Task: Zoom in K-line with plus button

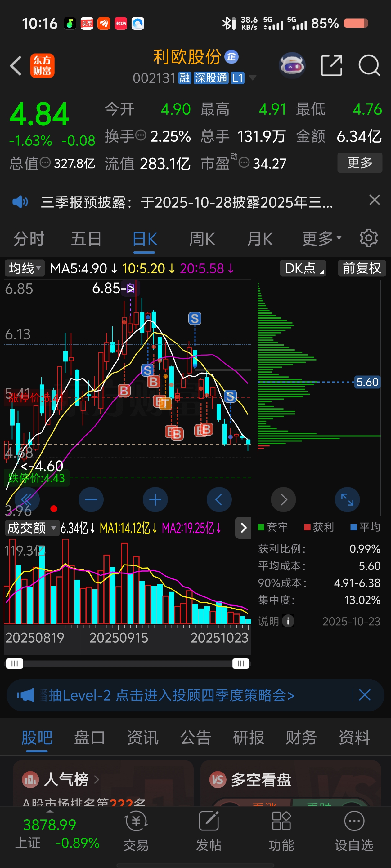Action: point(155,499)
